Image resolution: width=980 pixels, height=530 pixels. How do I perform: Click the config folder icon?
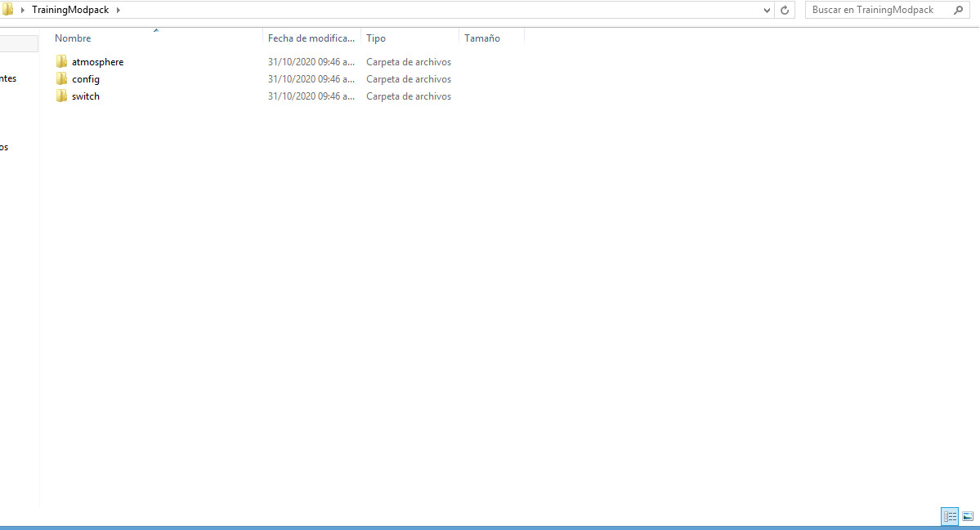(61, 79)
